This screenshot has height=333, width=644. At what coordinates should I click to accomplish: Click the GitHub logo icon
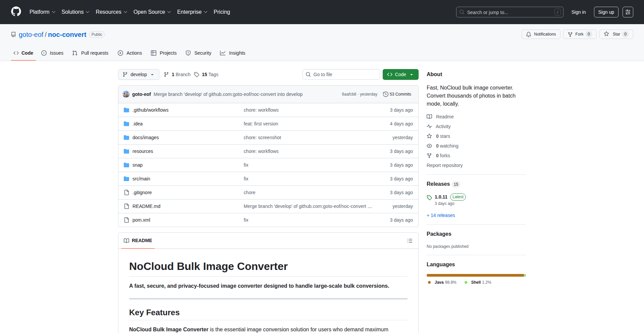(x=16, y=12)
